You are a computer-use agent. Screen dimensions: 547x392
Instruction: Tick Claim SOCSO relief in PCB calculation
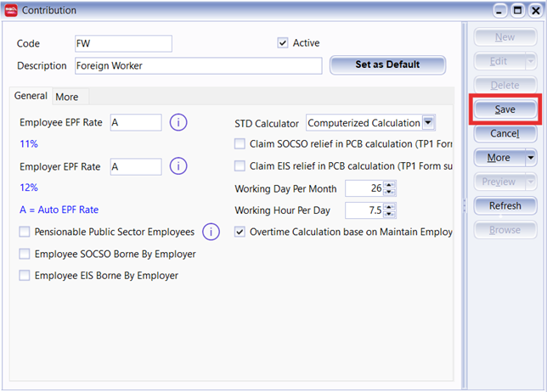click(240, 144)
